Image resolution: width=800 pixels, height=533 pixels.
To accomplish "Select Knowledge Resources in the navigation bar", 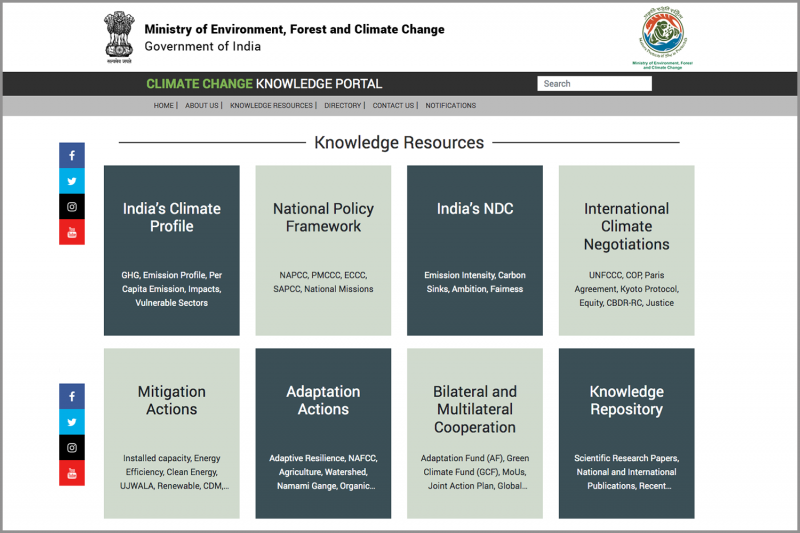I will 271,106.
